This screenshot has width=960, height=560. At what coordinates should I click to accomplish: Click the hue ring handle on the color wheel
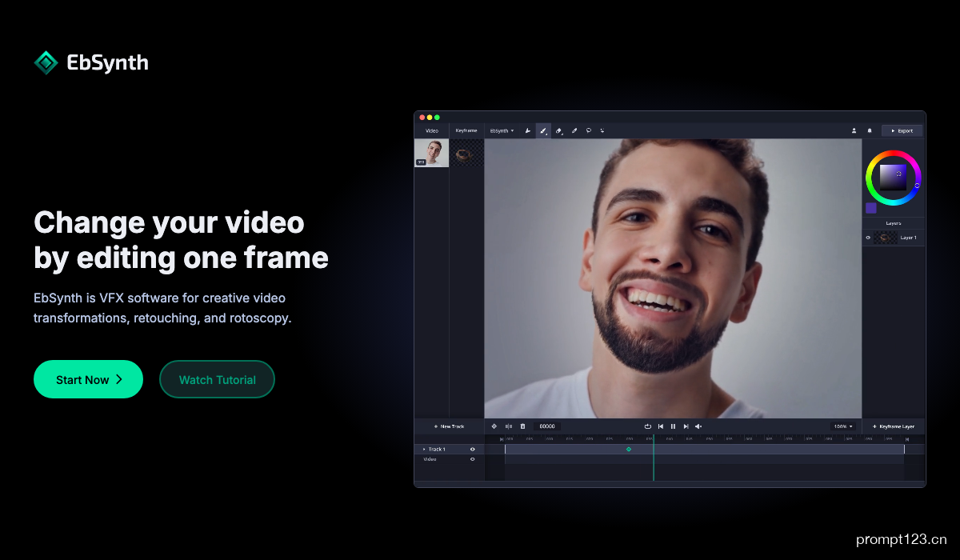[917, 186]
